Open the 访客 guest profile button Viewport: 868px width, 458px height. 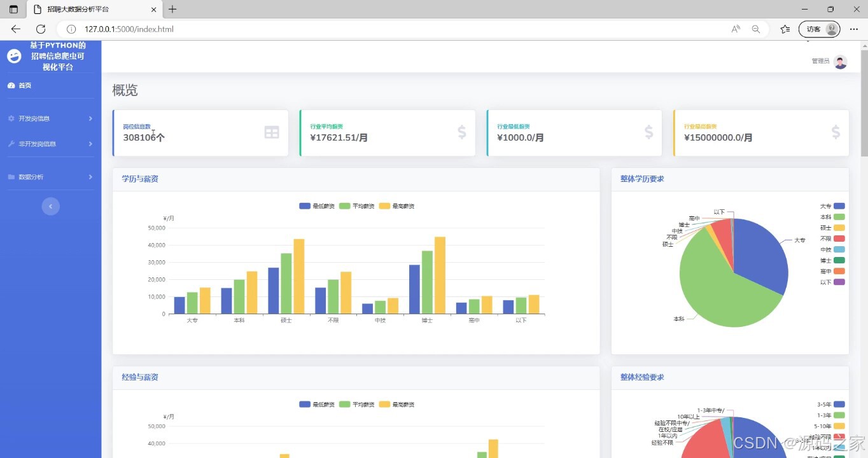[x=820, y=29]
